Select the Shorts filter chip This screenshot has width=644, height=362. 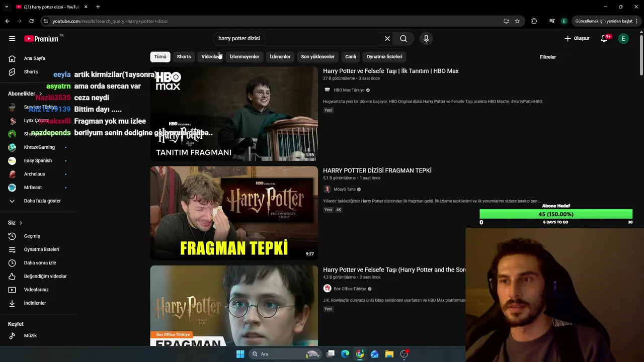(x=184, y=57)
